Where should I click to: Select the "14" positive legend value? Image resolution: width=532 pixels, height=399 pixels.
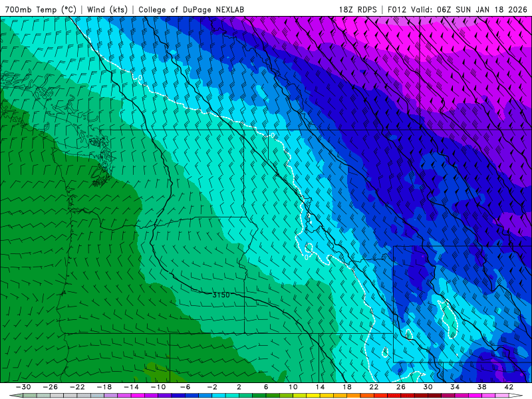pyautogui.click(x=320, y=387)
